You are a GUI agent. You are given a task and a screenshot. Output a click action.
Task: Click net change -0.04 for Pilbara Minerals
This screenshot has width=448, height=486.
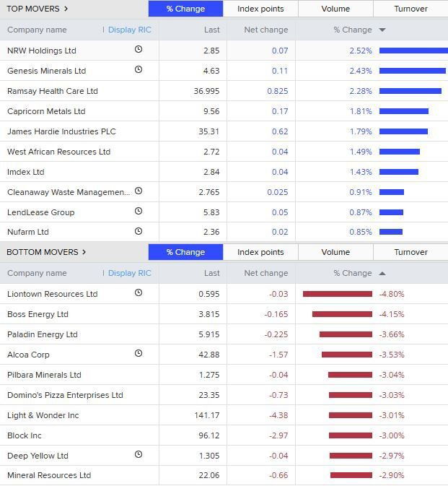[x=278, y=375]
